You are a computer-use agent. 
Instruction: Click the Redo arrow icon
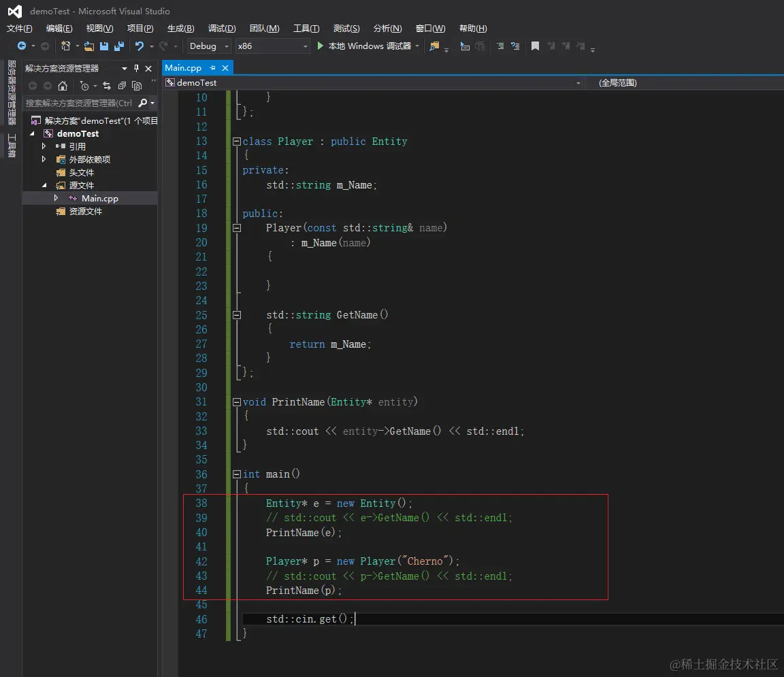pyautogui.click(x=163, y=46)
